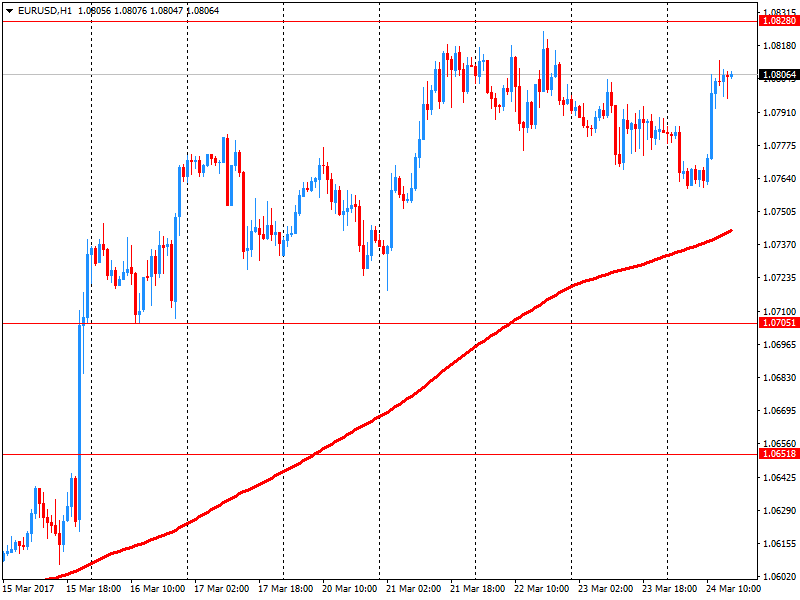Click the red 1.06518 price level label
The height and width of the screenshot is (600, 800).
pyautogui.click(x=779, y=454)
